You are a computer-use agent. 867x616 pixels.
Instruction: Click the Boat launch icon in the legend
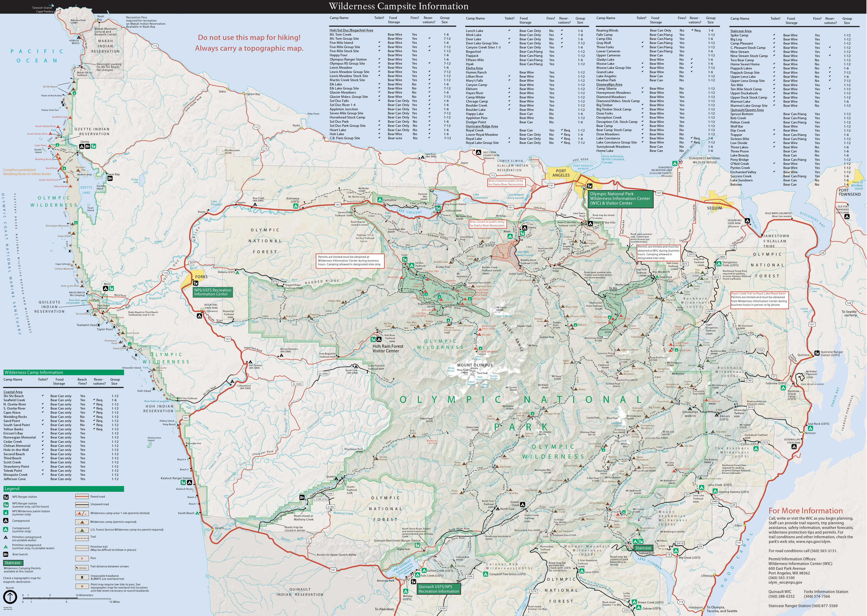[x=6, y=555]
